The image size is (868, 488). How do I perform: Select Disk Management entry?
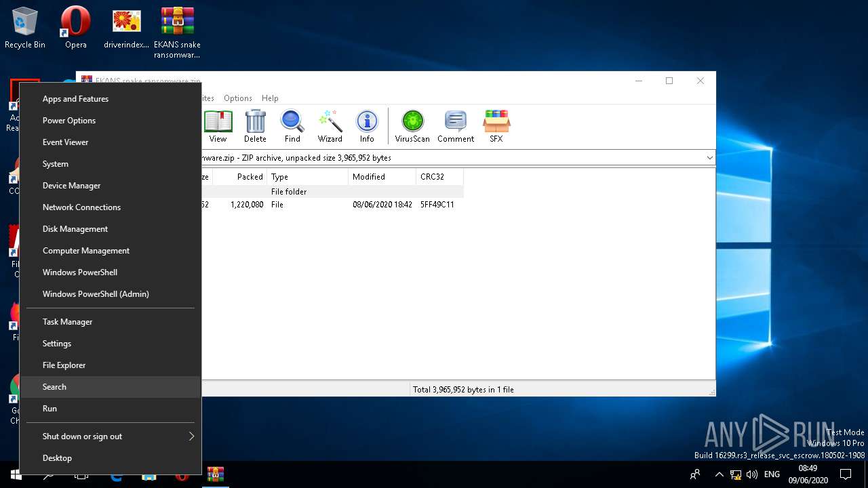click(111, 229)
